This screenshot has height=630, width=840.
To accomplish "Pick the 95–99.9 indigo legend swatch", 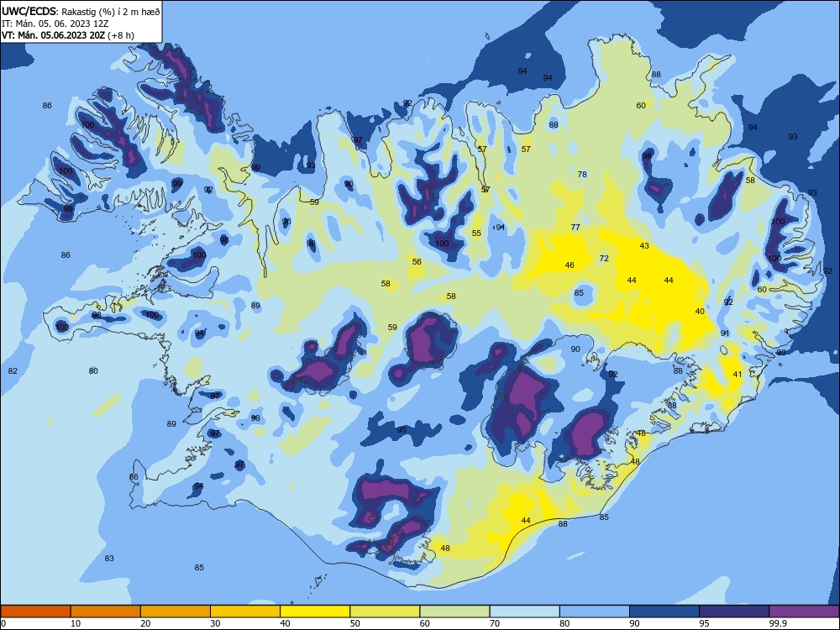I will (734, 612).
